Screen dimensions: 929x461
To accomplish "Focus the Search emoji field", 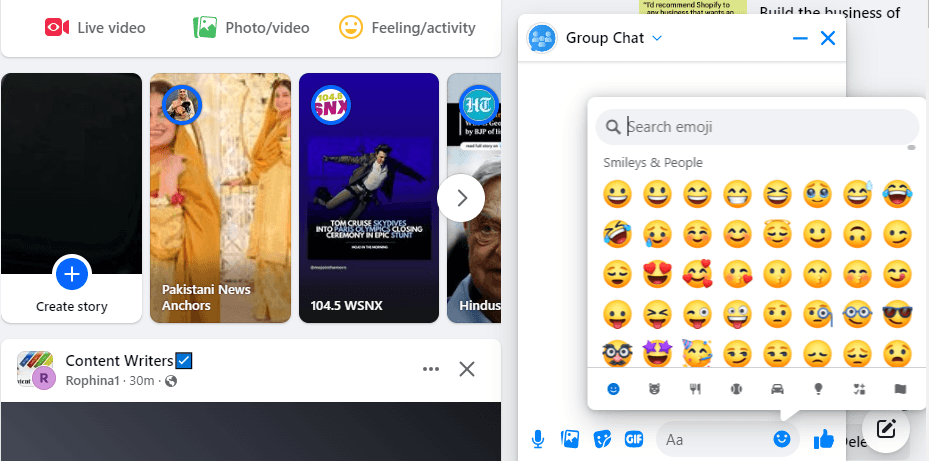I will pos(757,127).
